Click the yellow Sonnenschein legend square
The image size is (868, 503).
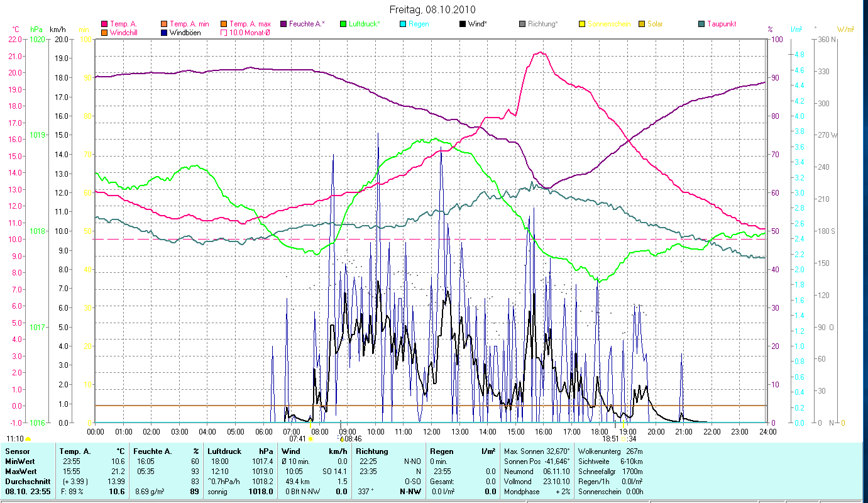582,24
